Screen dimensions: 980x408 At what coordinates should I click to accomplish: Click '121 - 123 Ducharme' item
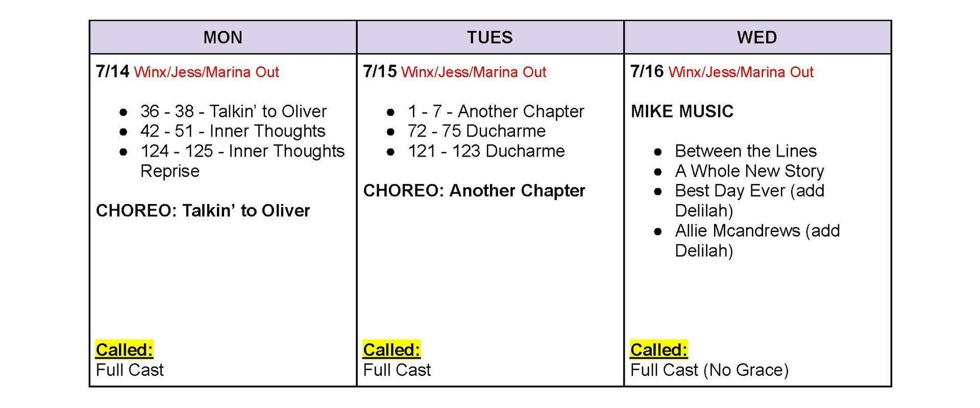(486, 151)
